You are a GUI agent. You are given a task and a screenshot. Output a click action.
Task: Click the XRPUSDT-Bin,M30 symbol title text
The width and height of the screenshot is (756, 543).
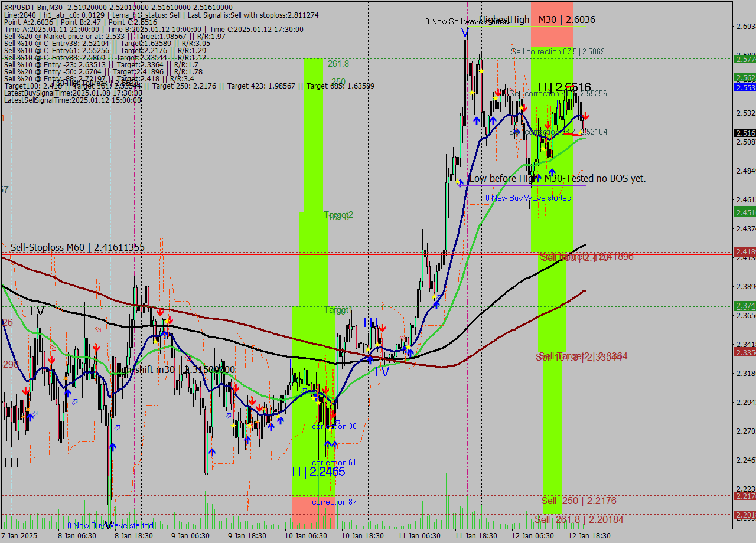(32, 7)
